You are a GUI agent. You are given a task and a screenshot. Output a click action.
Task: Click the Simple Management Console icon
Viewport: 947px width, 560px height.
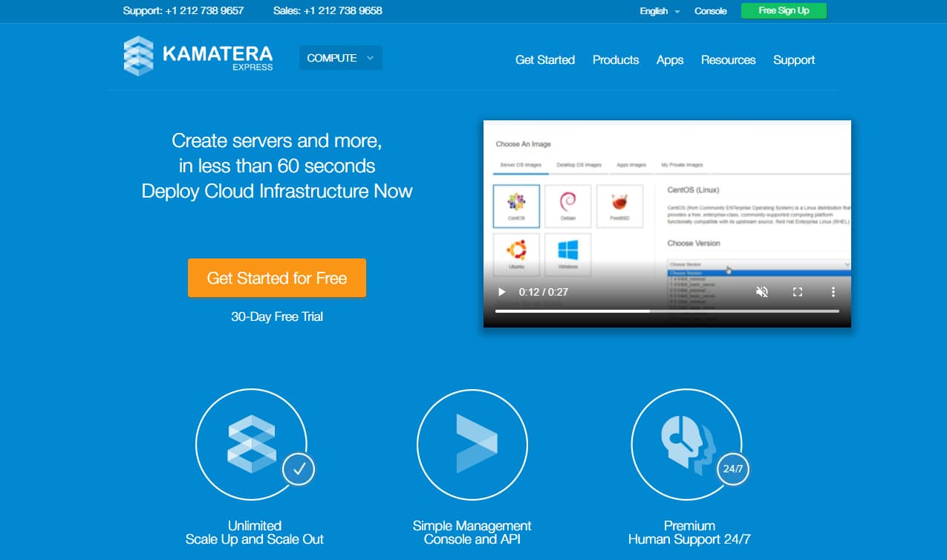[472, 443]
